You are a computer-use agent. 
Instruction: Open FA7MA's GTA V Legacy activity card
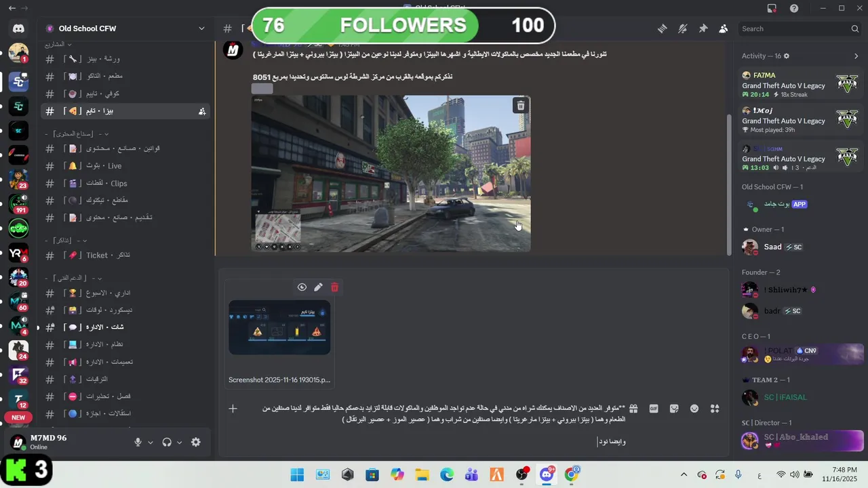[801, 85]
